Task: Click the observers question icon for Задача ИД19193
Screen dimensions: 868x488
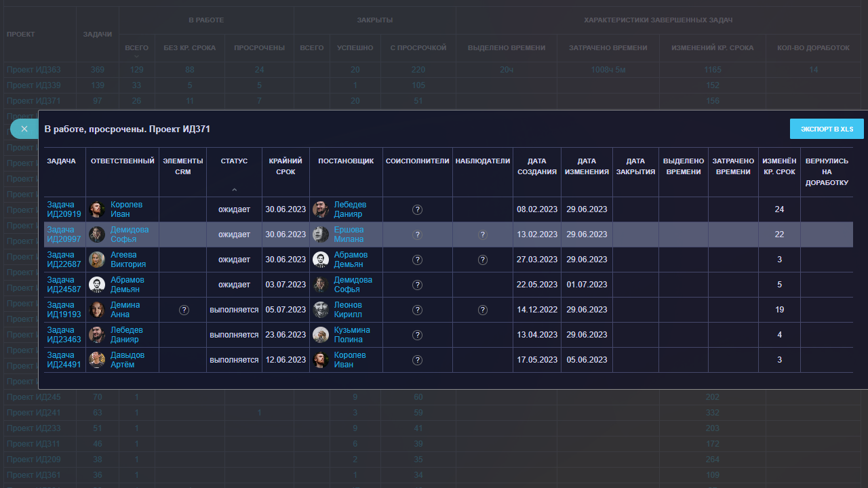Action: (x=483, y=310)
